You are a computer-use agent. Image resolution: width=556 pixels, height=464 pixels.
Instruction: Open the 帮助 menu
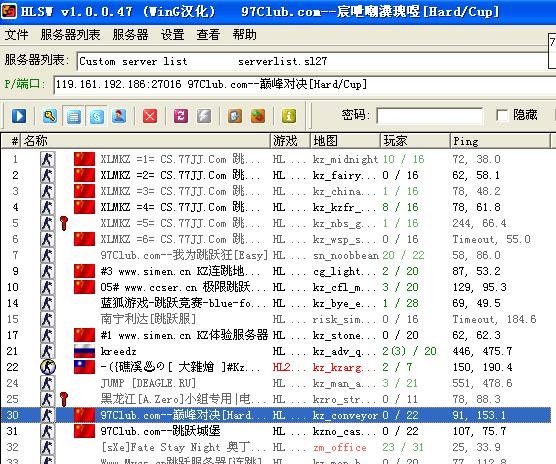click(245, 35)
